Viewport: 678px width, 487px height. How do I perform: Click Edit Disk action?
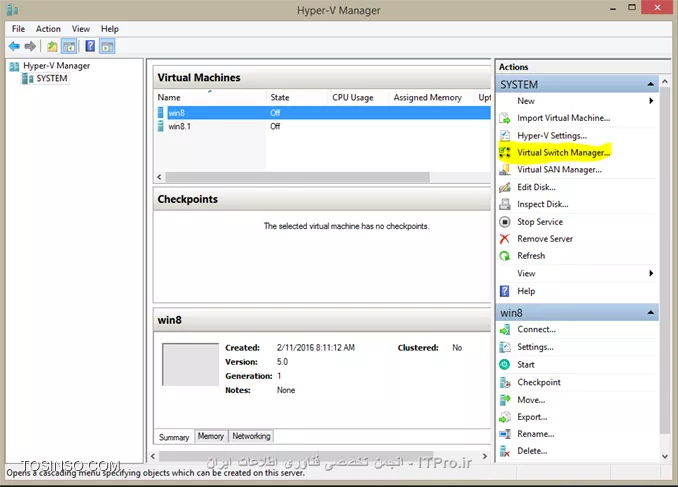(x=536, y=187)
